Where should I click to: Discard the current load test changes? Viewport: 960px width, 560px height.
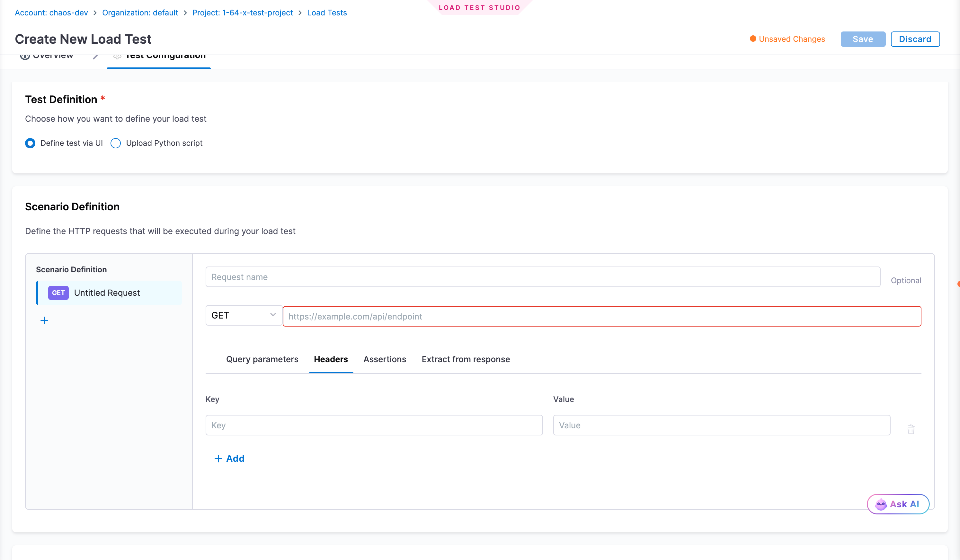coord(915,39)
